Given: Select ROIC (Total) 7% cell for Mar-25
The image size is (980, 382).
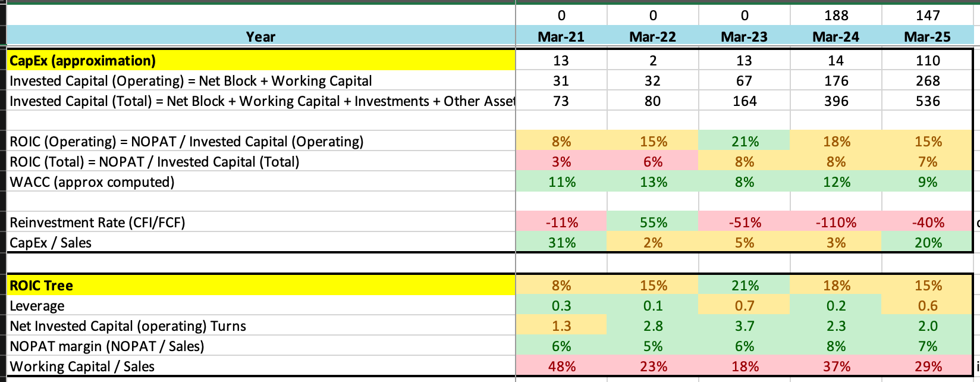Looking at the screenshot, I should 927,162.
